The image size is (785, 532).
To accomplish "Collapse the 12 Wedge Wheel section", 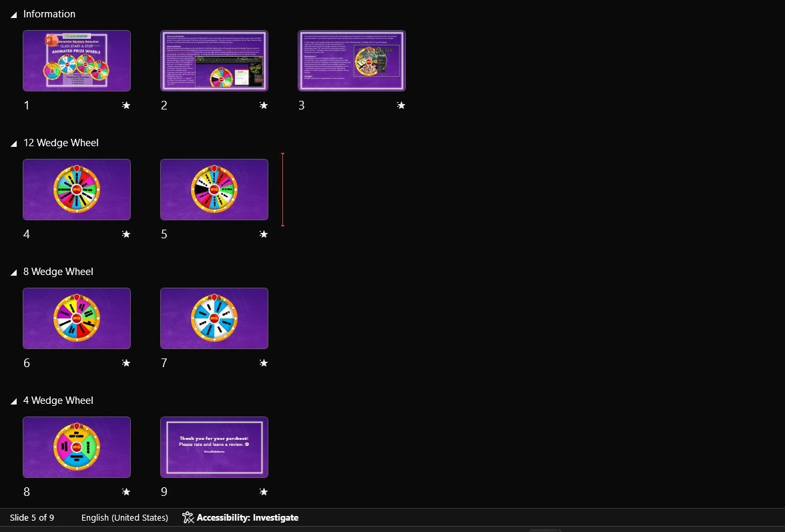I will tap(14, 143).
